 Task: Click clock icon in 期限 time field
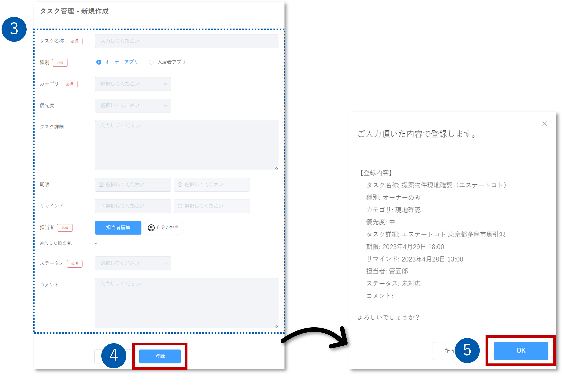click(x=180, y=185)
